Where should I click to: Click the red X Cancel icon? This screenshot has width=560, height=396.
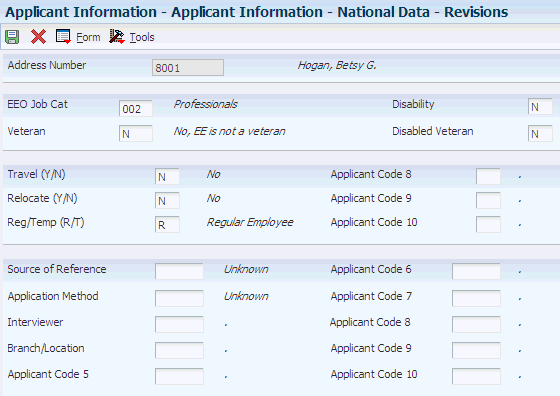point(38,37)
